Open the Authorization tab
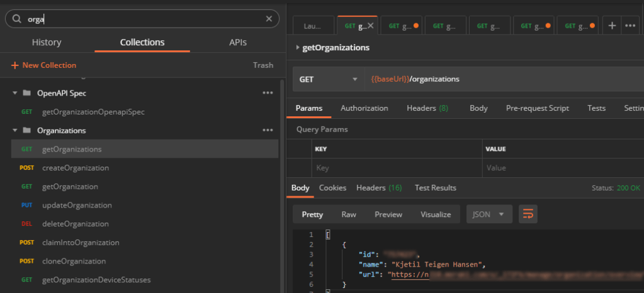Viewport: 644px width, 293px height. point(364,108)
